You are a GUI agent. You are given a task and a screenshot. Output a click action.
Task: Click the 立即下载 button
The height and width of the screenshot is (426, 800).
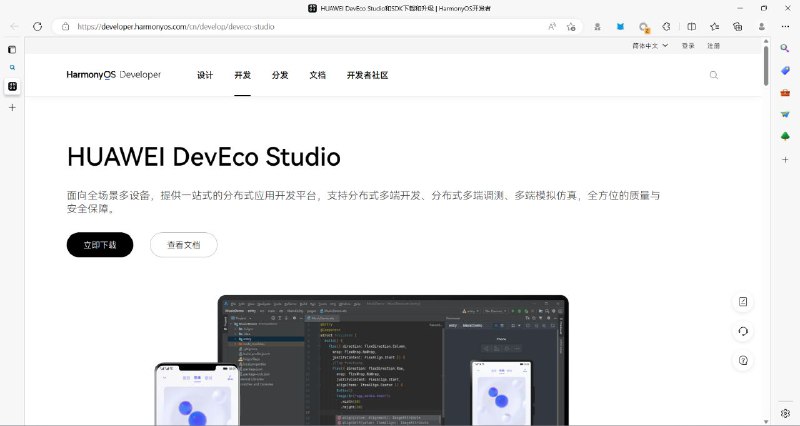coord(100,245)
